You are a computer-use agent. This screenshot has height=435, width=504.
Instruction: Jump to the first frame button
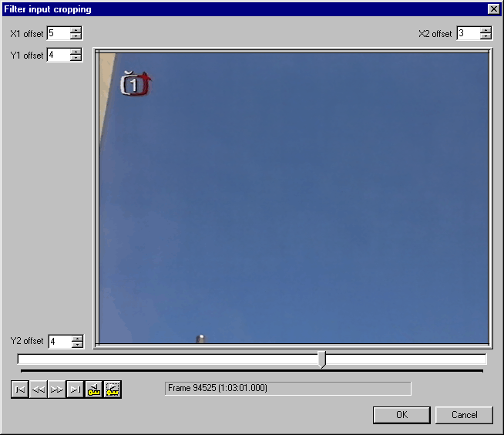20,389
